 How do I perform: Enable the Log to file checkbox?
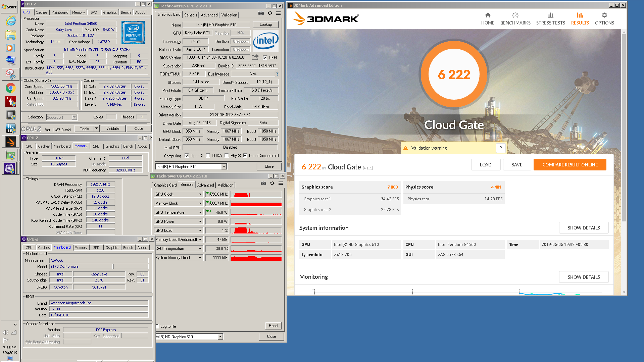157,326
